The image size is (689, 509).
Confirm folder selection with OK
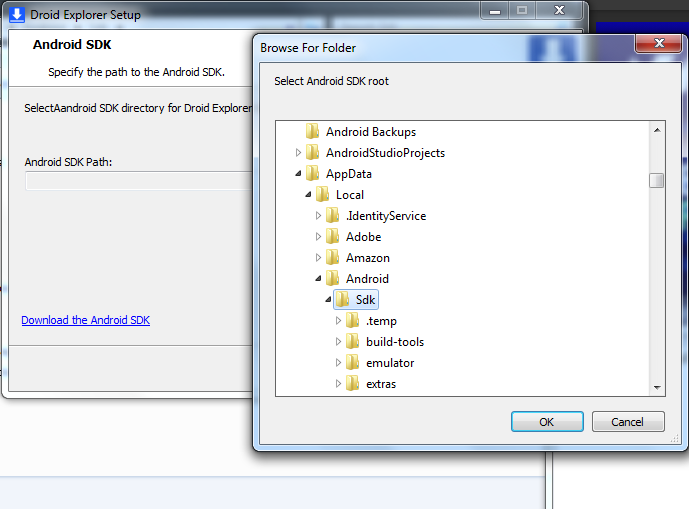click(x=547, y=422)
